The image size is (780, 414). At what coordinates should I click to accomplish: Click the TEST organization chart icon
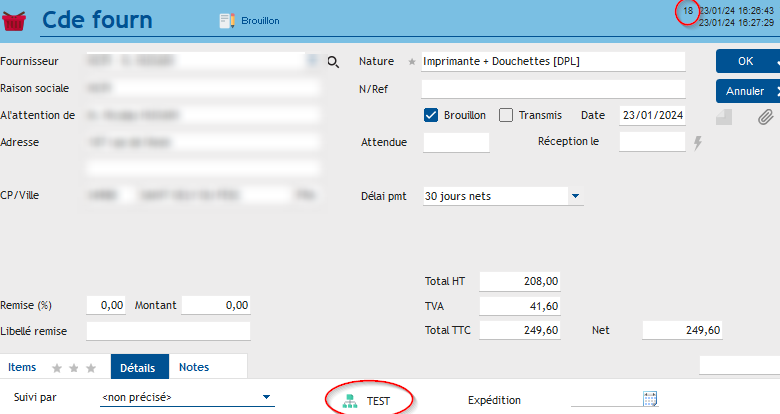click(349, 400)
